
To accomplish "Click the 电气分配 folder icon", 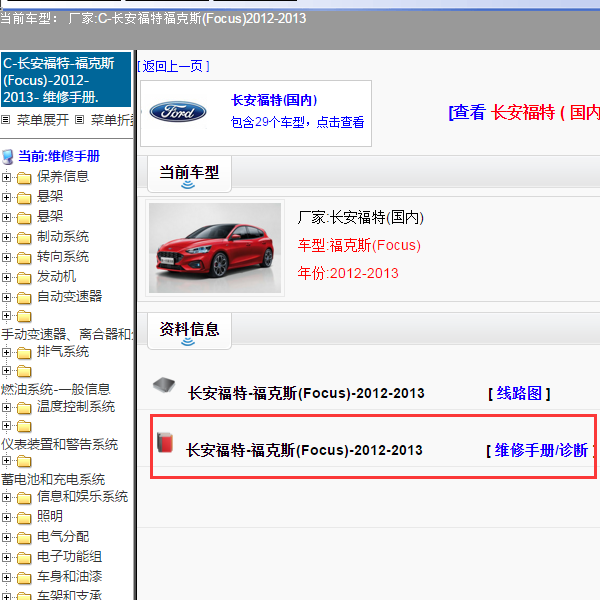I will pyautogui.click(x=24, y=537).
